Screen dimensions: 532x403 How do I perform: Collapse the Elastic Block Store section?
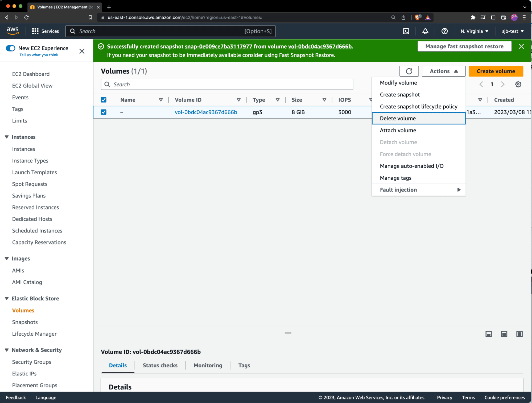coord(7,298)
